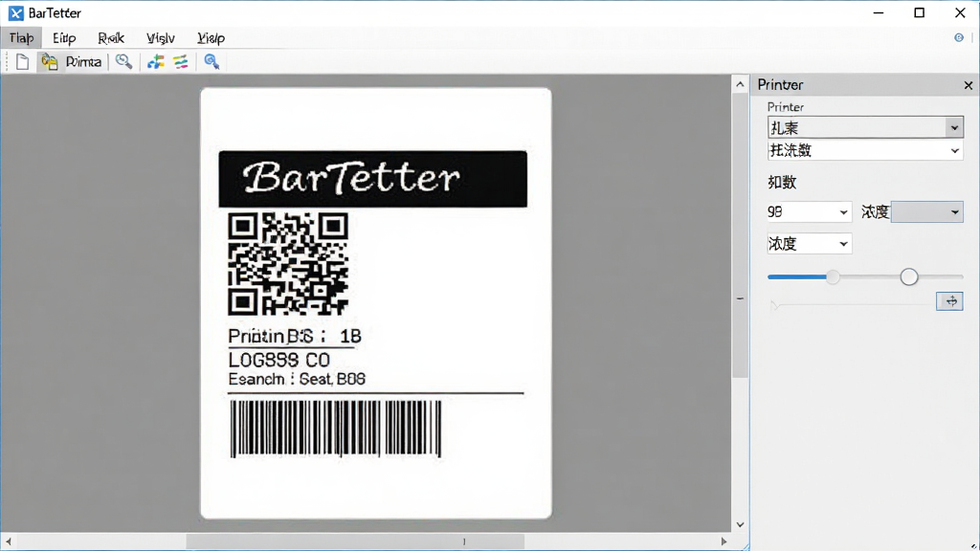Click the vertical scrollbar thumb
Viewport: 980px width, 551px height.
740,236
